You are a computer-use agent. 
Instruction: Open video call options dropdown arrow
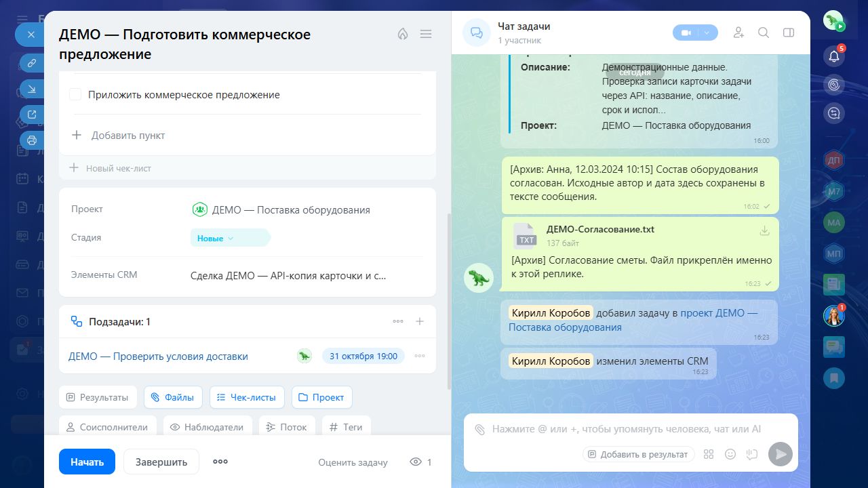(708, 33)
